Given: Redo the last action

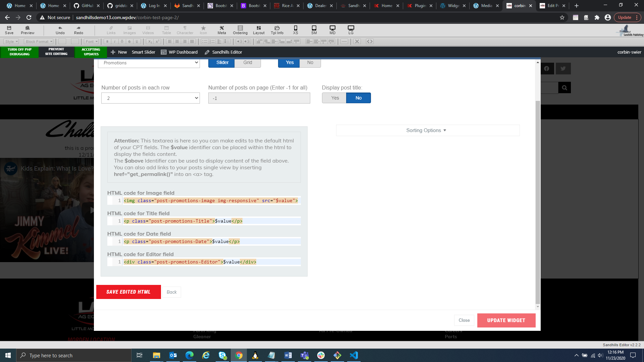Looking at the screenshot, I should pyautogui.click(x=78, y=30).
